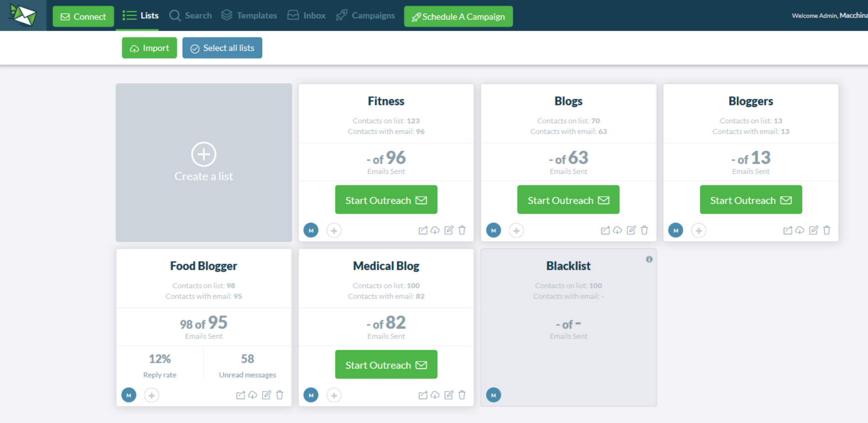Click the M avatar on Blacklist card
This screenshot has width=868, height=423.
[x=493, y=395]
